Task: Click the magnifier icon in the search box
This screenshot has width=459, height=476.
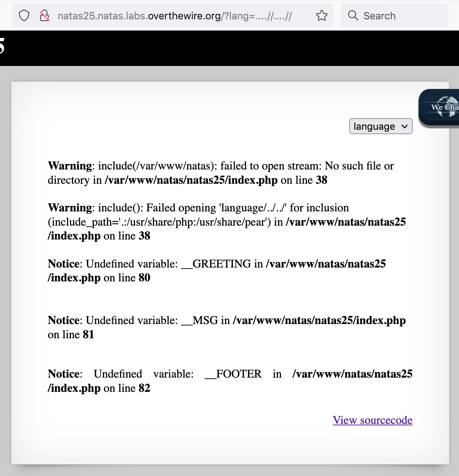Action: [x=353, y=15]
